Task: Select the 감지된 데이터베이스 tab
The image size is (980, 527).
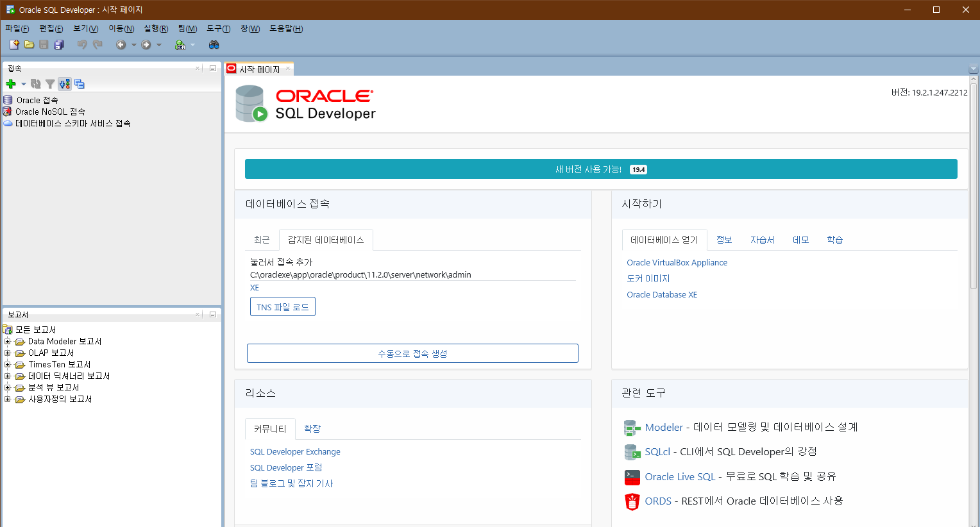Action: (326, 240)
